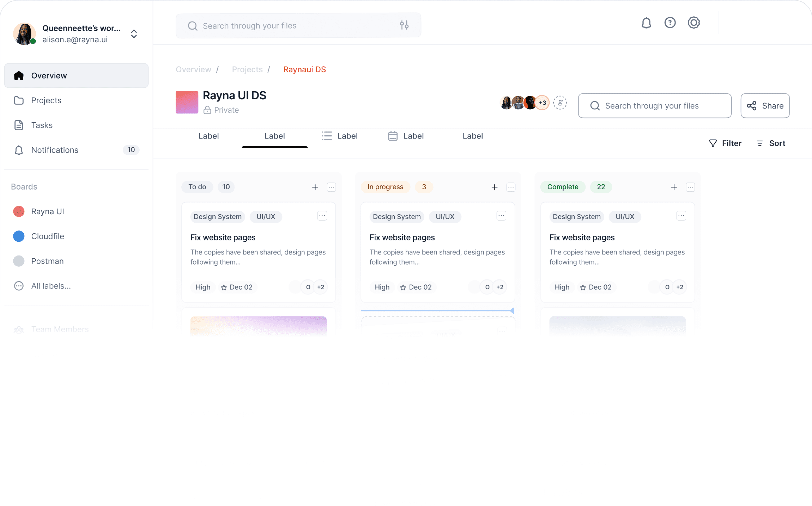812x506 pixels.
Task: Add a card to Complete column
Action: click(x=674, y=187)
